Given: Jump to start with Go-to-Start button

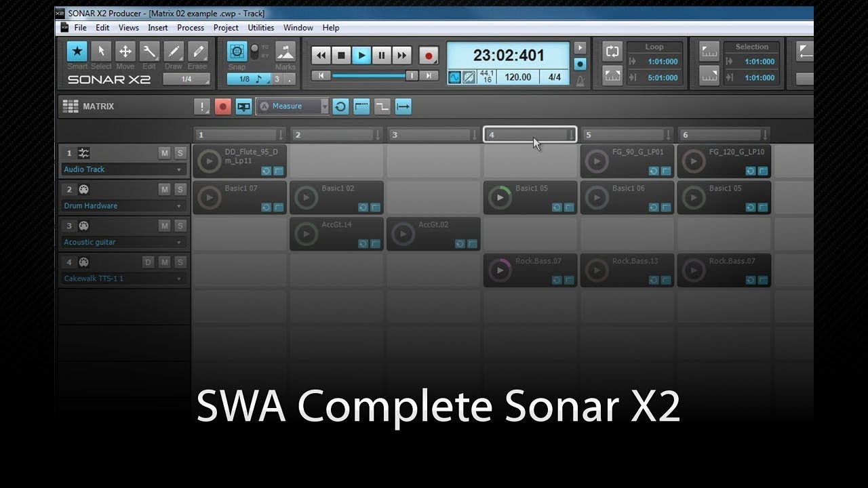Looking at the screenshot, I should coord(321,76).
